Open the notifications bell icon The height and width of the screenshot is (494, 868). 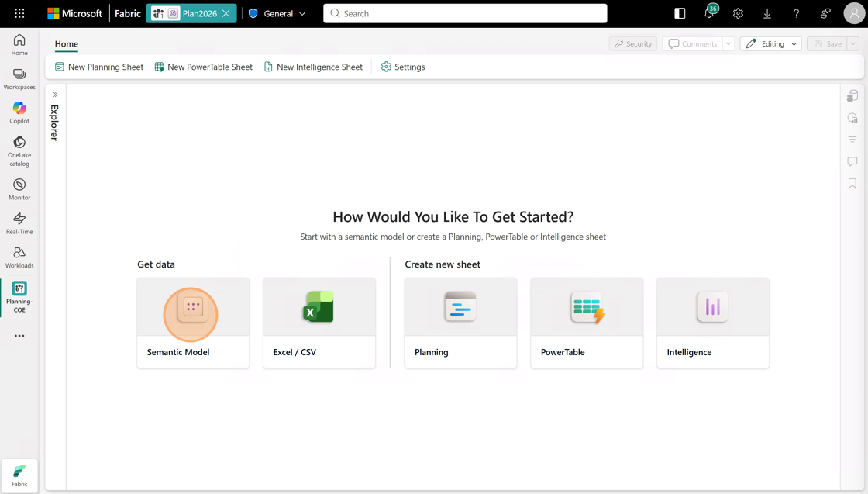coord(709,13)
